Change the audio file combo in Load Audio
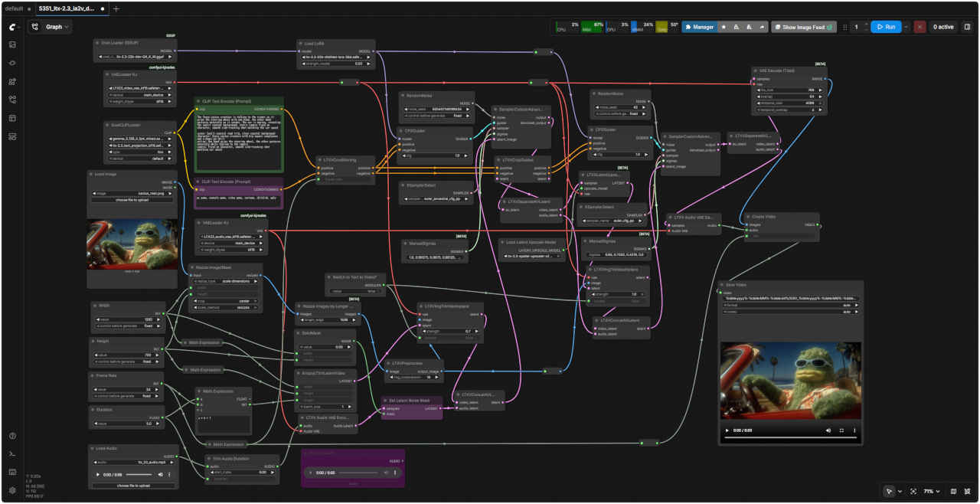Image resolution: width=980 pixels, height=504 pixels. click(135, 462)
